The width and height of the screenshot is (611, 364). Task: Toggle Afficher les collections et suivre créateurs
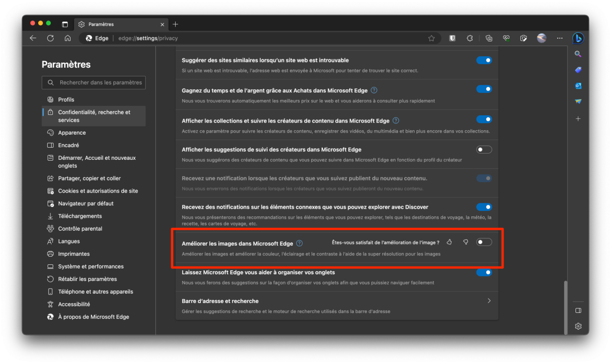484,119
